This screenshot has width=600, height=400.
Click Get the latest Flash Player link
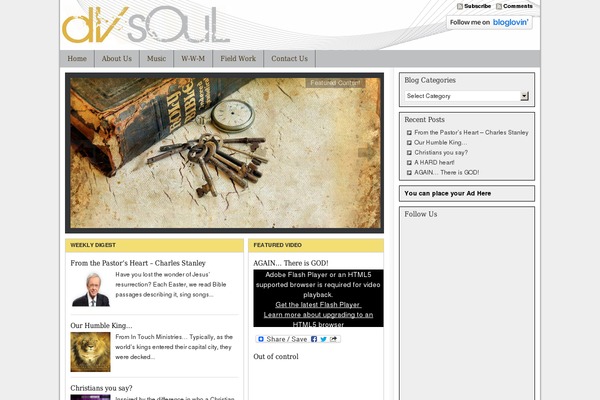click(318, 305)
